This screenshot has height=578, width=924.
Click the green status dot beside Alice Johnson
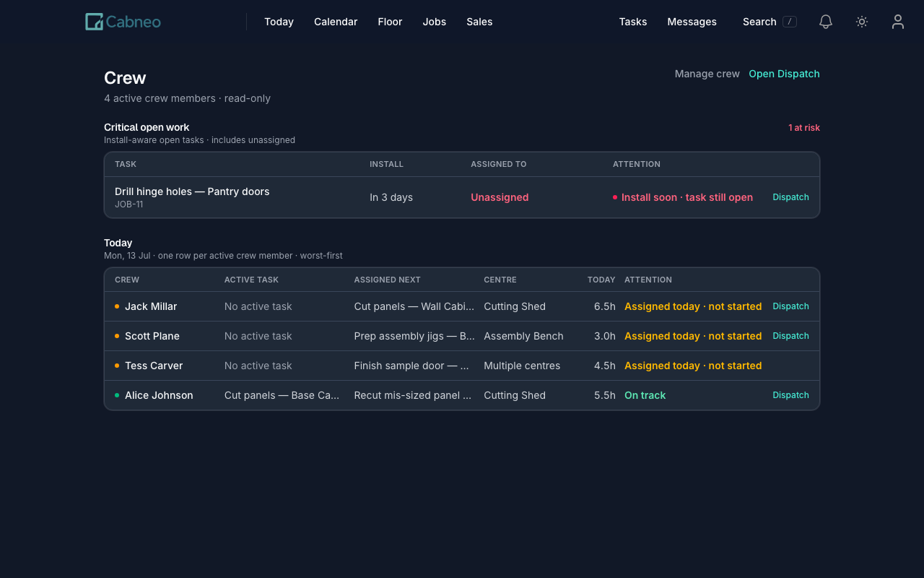pos(117,395)
